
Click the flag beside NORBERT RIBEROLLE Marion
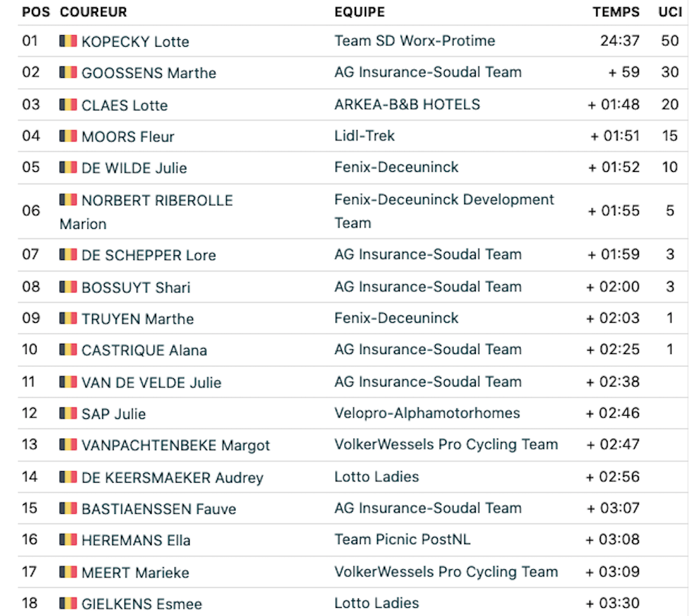tap(68, 200)
